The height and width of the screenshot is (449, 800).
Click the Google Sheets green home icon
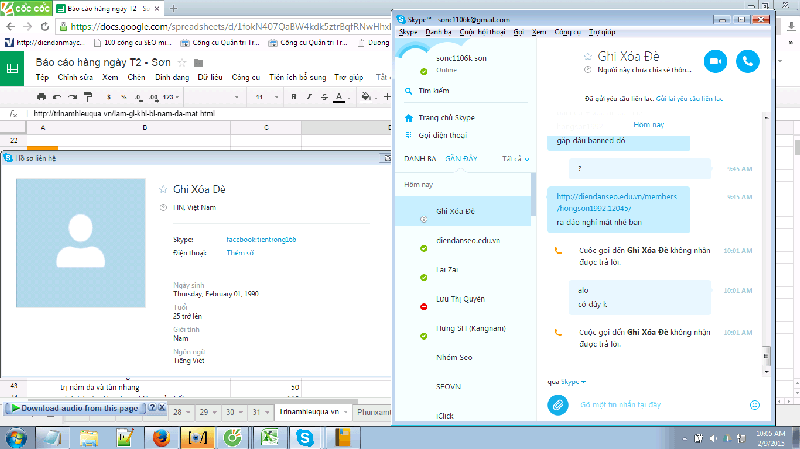(12, 68)
